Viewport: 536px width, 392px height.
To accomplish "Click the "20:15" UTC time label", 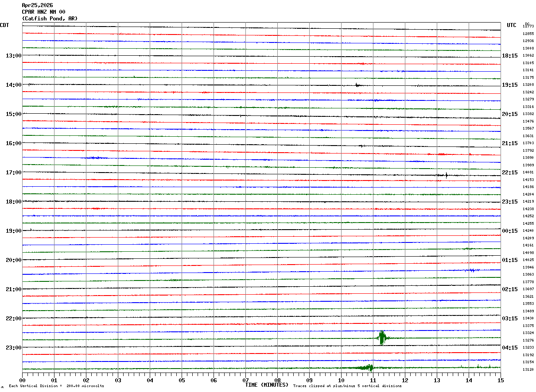I will (510, 114).
